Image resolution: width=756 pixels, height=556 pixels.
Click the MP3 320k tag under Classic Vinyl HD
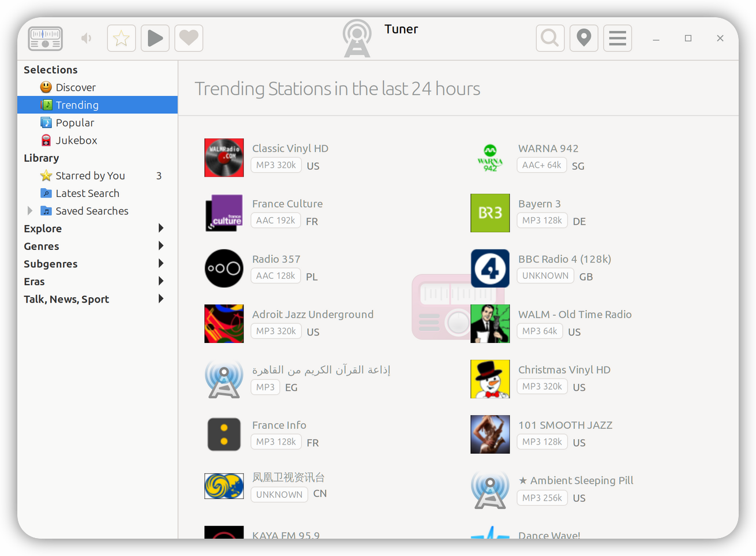pyautogui.click(x=276, y=165)
